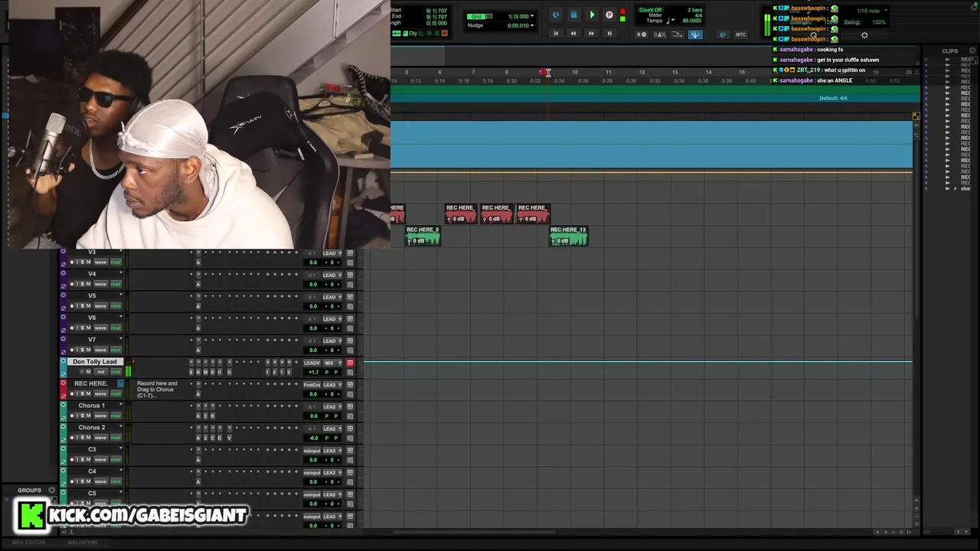Image resolution: width=980 pixels, height=551 pixels.
Task: Click Return to Zero in the transport
Action: click(556, 33)
